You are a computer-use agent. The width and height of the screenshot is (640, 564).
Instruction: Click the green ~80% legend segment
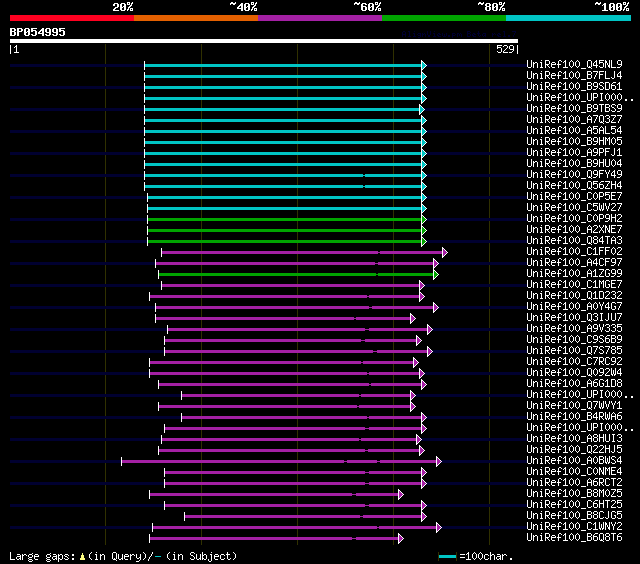coord(443,18)
